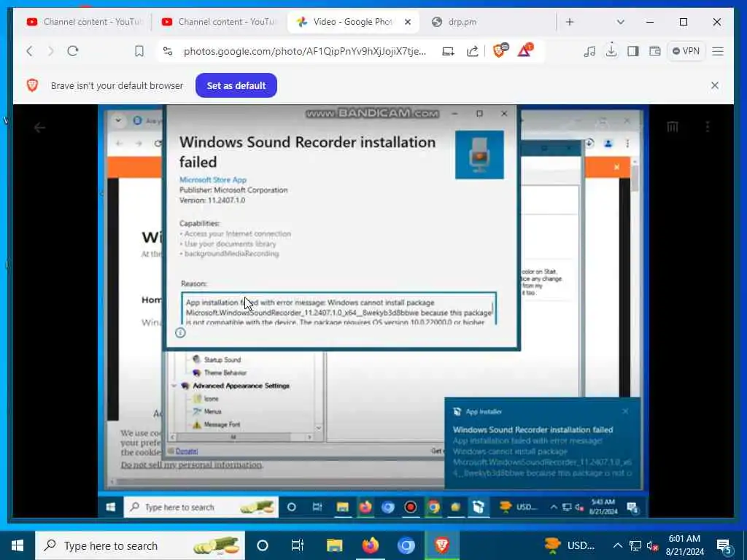747x560 pixels.
Task: Click the red record icon in recorded taskbar
Action: (x=410, y=507)
